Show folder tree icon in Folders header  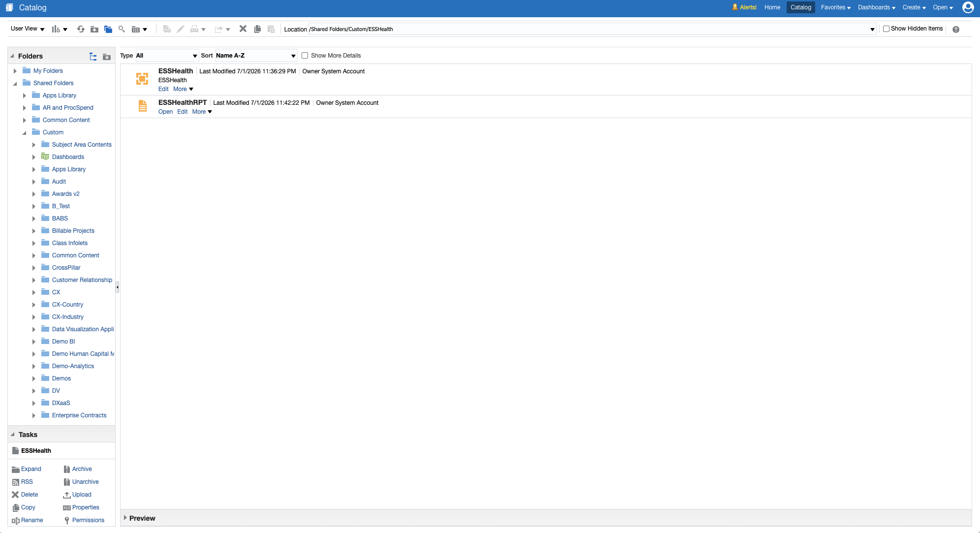(x=93, y=57)
